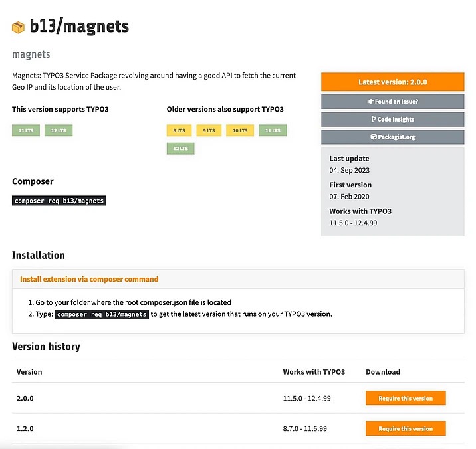
Task: Require version 1.2.0 from the version history
Action: point(406,429)
